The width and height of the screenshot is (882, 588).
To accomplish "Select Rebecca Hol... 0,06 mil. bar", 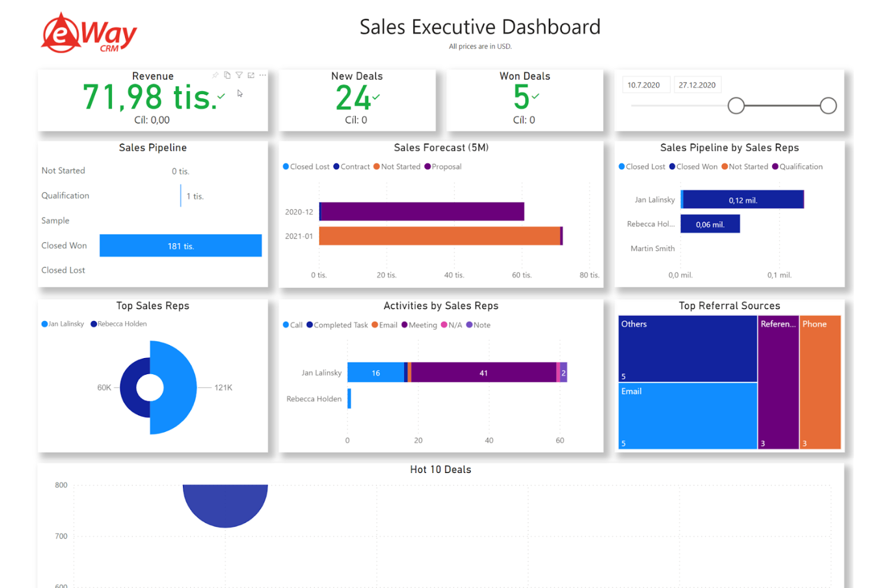I will tap(710, 224).
